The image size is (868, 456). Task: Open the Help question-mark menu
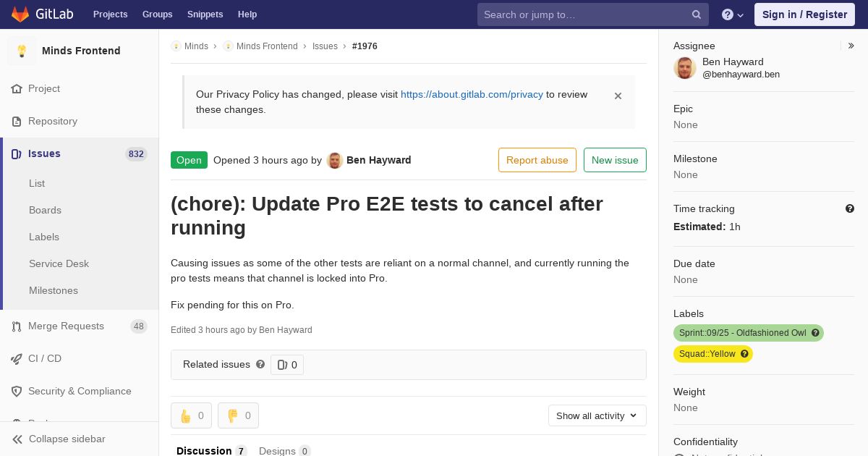[x=733, y=14]
